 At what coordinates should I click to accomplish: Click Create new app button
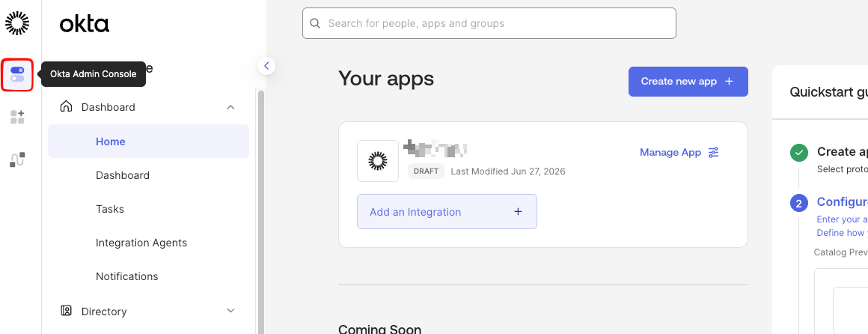pyautogui.click(x=688, y=82)
